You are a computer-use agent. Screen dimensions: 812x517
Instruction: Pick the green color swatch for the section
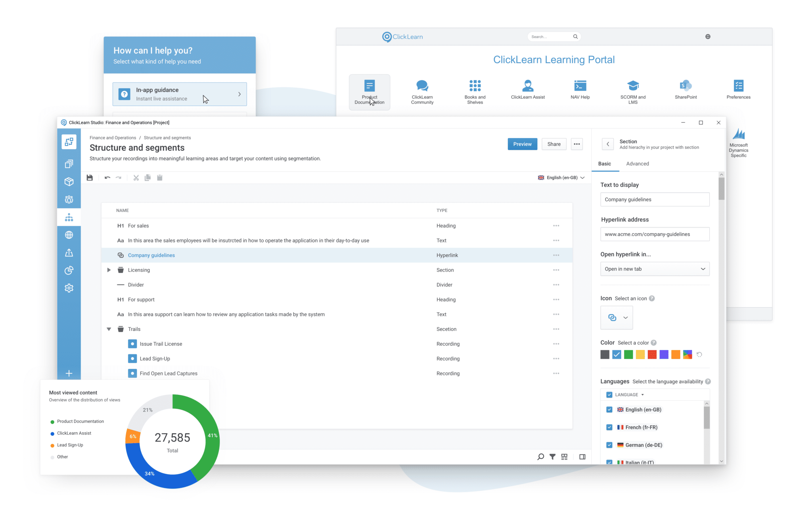click(628, 354)
